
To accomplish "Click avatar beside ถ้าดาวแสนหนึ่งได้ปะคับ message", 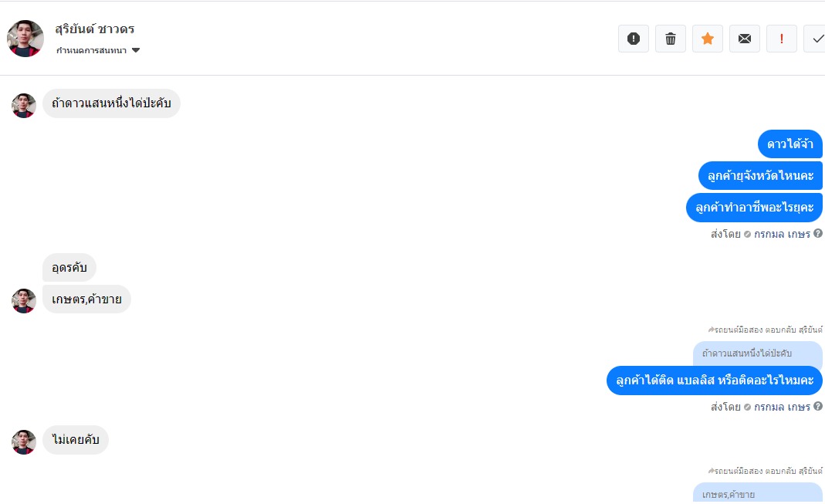I will pyautogui.click(x=24, y=106).
